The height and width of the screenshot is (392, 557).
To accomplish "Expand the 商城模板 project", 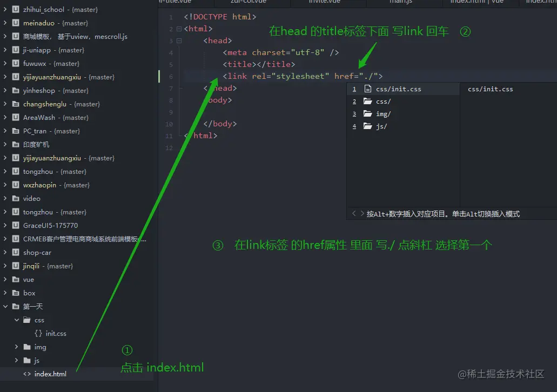I will (x=5, y=36).
